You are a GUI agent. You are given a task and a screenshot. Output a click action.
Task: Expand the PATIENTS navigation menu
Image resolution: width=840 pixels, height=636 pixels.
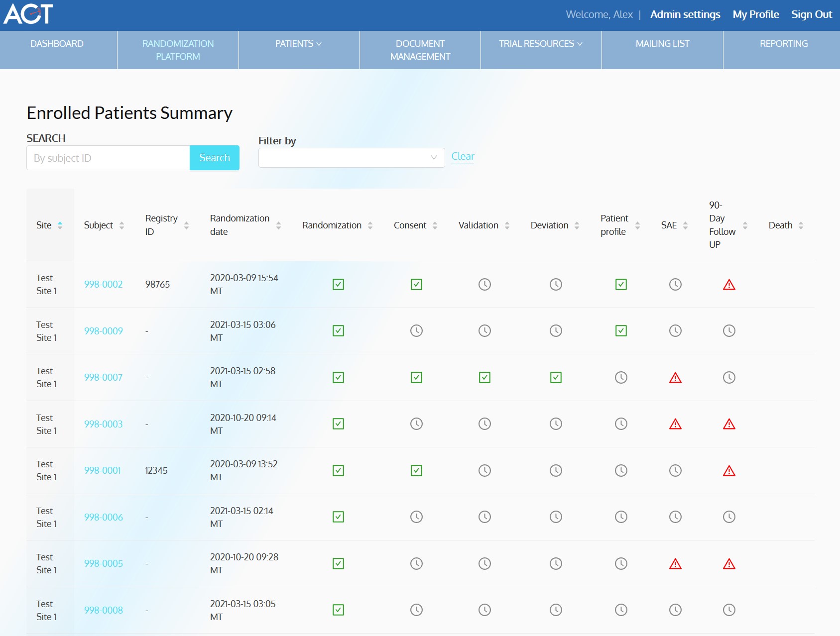point(299,44)
